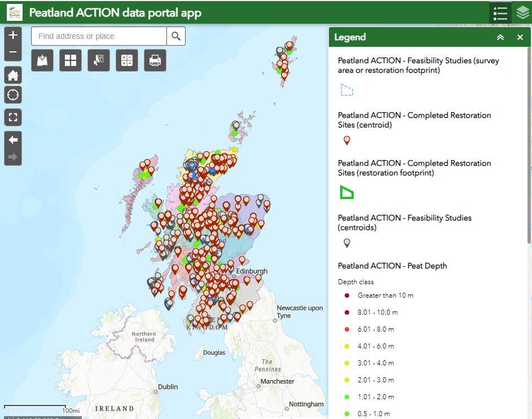Click the grey Feasibility Studies centroid pin symbol
Screen dimensions: 532x419
(x=347, y=243)
